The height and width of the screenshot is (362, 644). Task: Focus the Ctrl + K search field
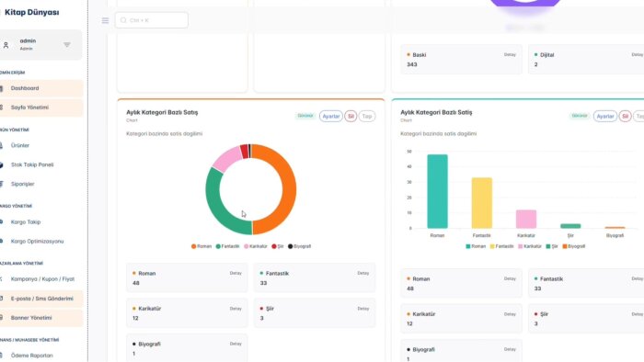click(152, 20)
